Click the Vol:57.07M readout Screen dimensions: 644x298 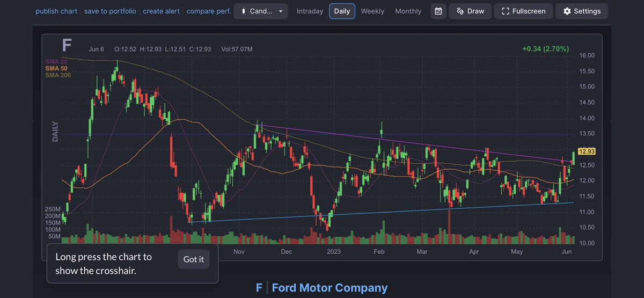click(237, 49)
